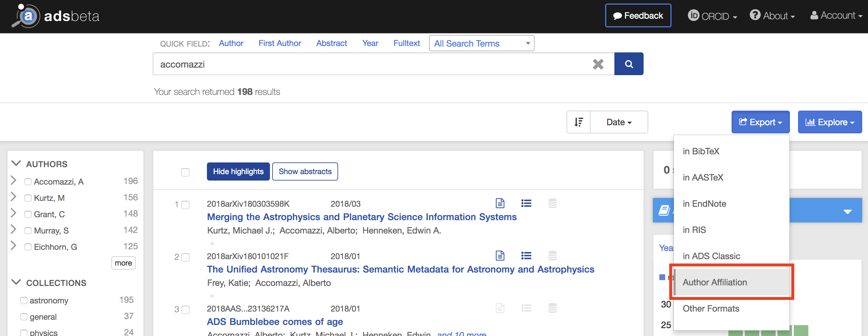Open the ADS Bumblebee comes of age paper
This screenshot has width=868, height=336.
pyautogui.click(x=275, y=321)
